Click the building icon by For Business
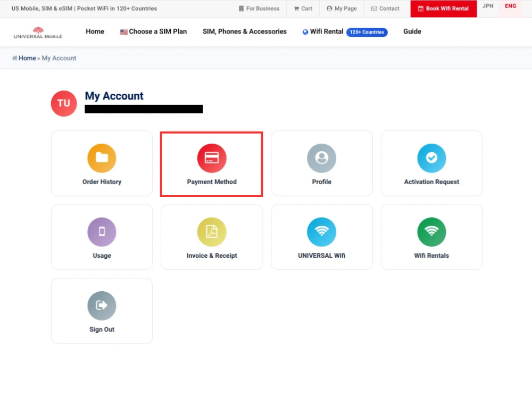Image resolution: width=532 pixels, height=394 pixels. coord(241,9)
